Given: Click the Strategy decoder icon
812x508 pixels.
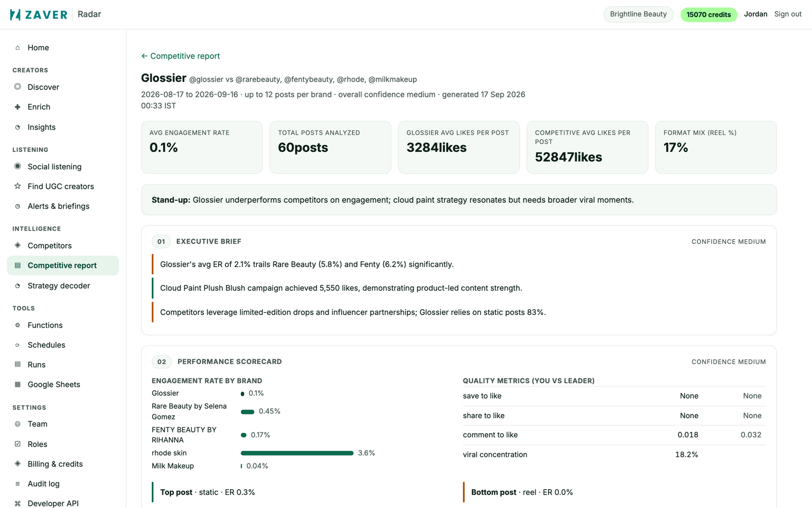Looking at the screenshot, I should pyautogui.click(x=18, y=285).
